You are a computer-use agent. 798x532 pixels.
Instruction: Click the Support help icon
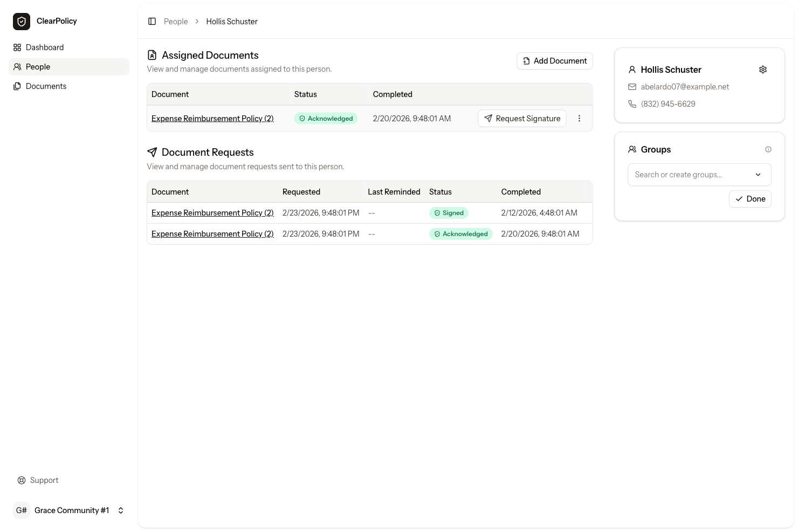point(21,480)
